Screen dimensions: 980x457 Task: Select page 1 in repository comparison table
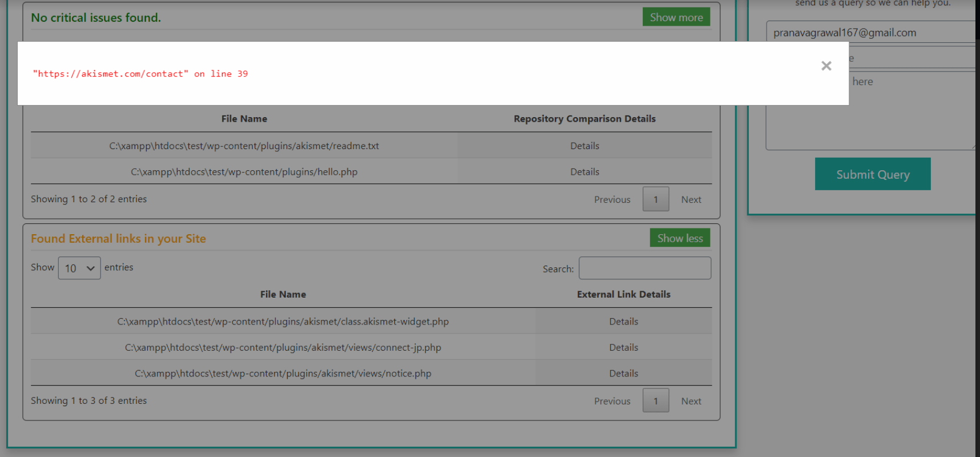tap(656, 199)
